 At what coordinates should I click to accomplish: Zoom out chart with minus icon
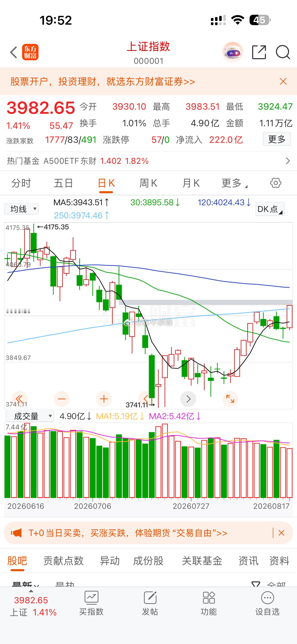(61, 399)
